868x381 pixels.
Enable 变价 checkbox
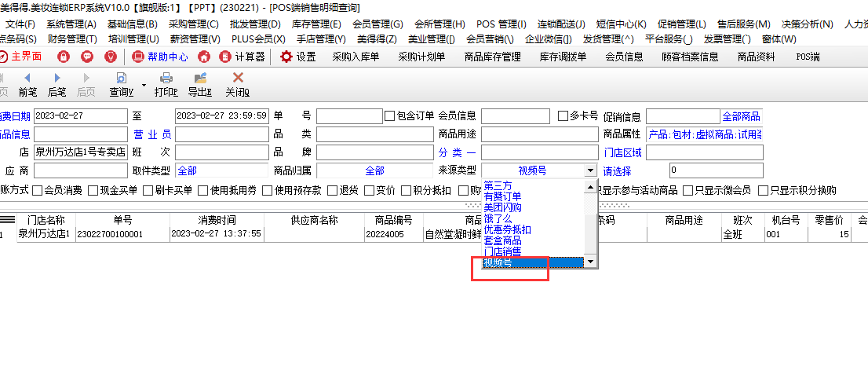pos(369,190)
